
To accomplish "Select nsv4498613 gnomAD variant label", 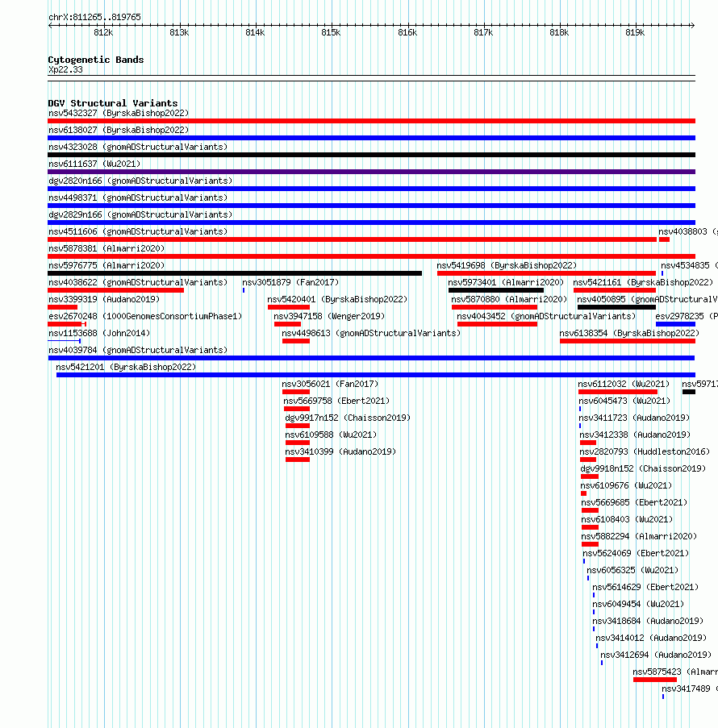I will [x=371, y=333].
